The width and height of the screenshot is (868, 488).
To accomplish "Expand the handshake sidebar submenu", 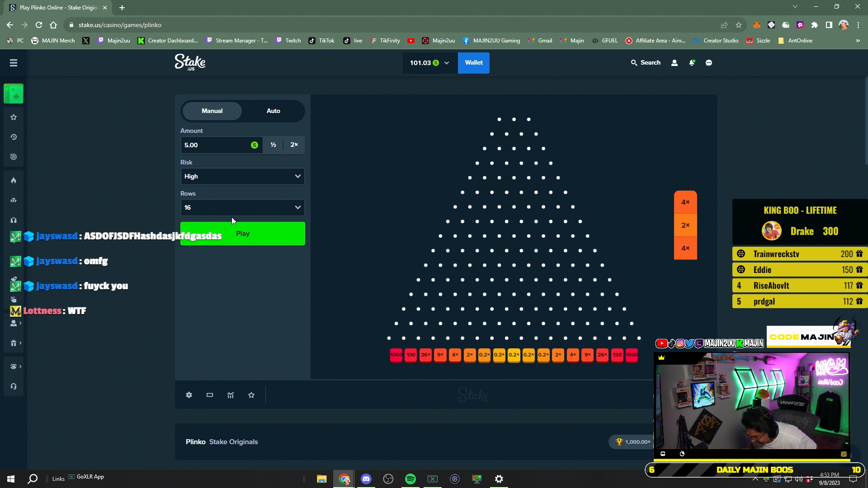I will point(16,367).
